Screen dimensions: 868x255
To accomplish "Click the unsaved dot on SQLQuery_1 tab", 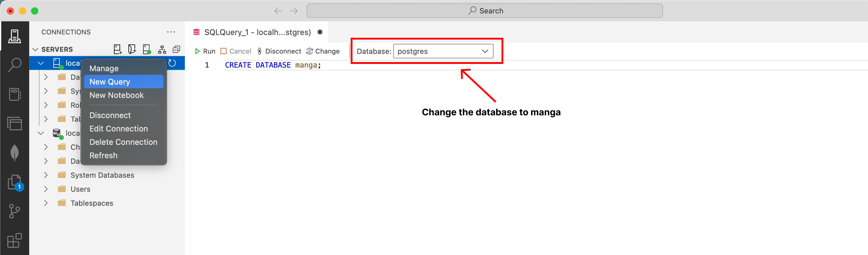I will [x=320, y=32].
